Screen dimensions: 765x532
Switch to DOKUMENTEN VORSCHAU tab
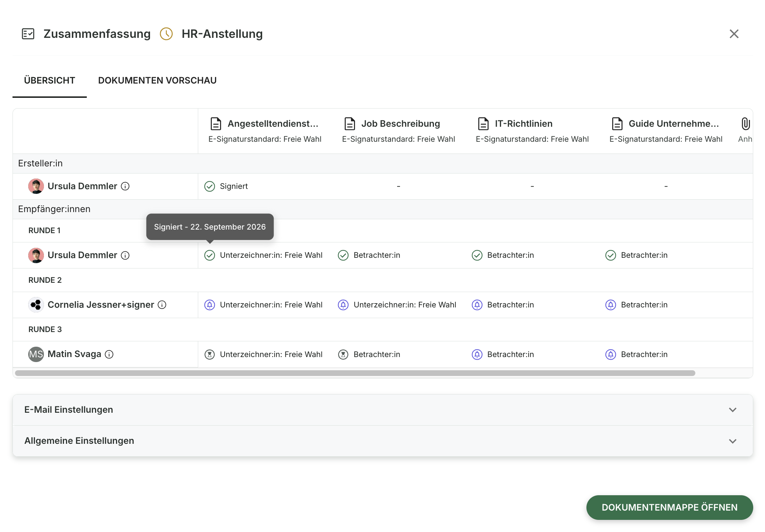[x=157, y=80]
